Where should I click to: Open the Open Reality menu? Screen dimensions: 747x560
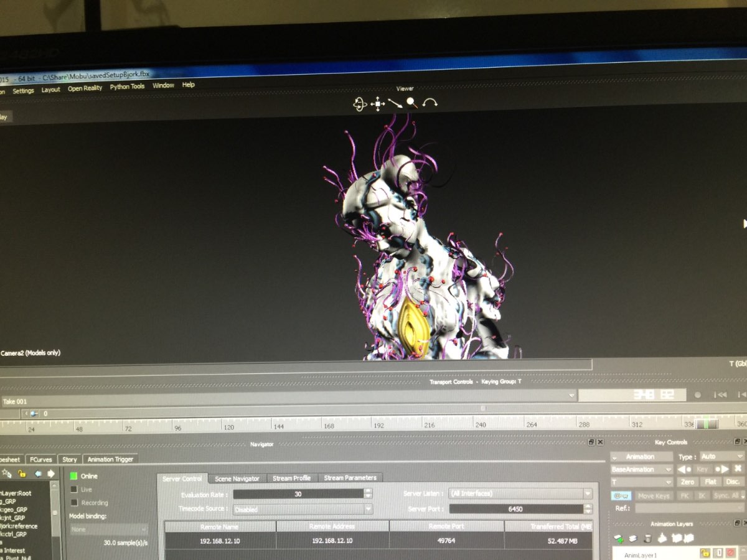tap(85, 88)
